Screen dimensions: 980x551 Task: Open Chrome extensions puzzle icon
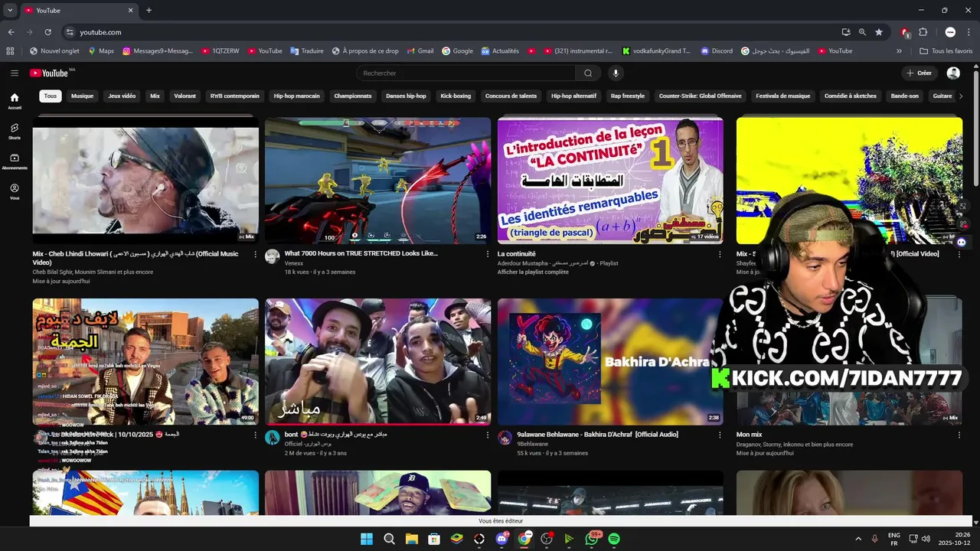pos(923,32)
